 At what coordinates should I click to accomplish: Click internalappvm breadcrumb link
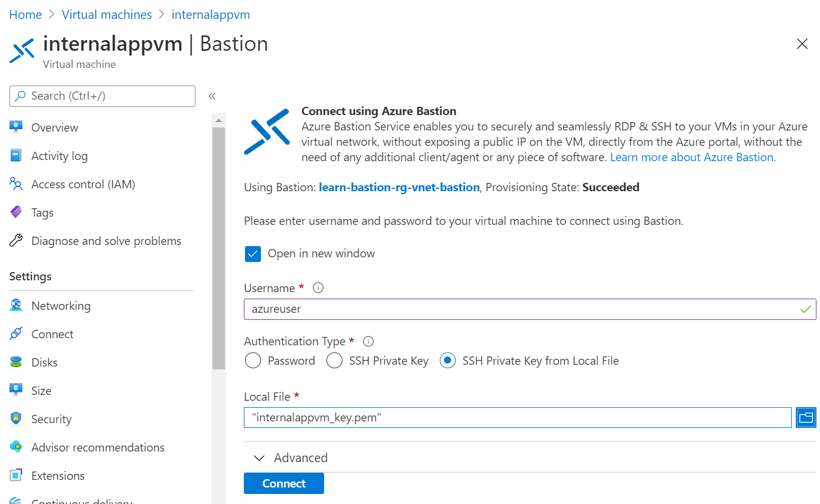click(211, 14)
